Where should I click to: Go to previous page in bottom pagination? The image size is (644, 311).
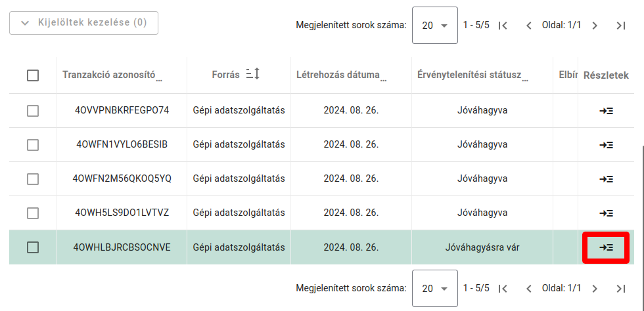pyautogui.click(x=528, y=288)
